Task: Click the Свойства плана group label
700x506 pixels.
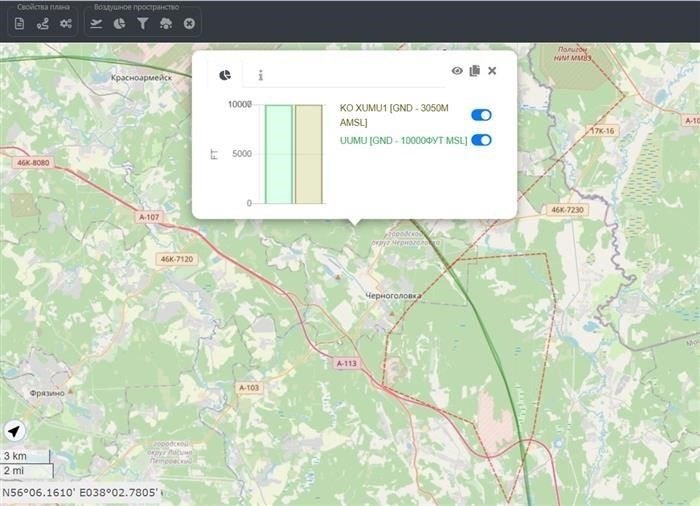Action: tap(43, 7)
